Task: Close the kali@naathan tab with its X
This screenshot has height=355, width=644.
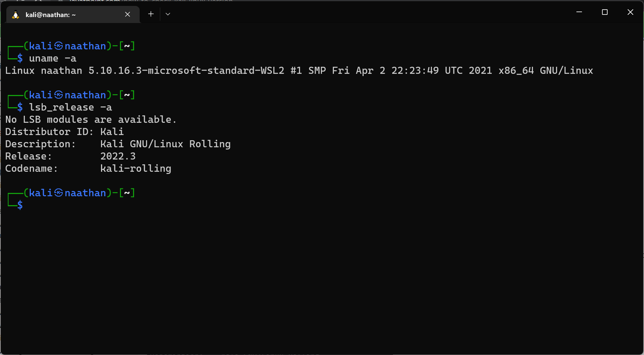Action: [127, 14]
